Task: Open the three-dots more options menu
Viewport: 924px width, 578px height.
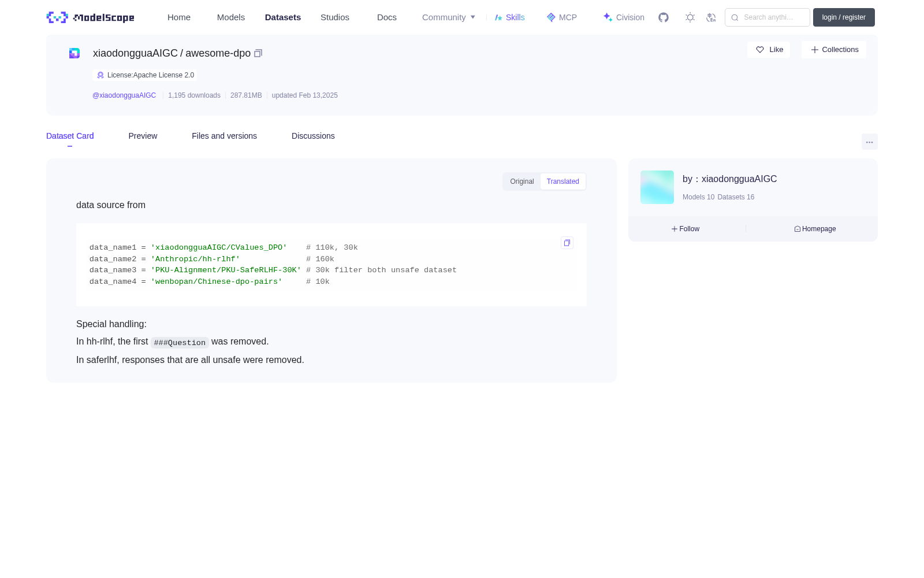Action: (870, 142)
